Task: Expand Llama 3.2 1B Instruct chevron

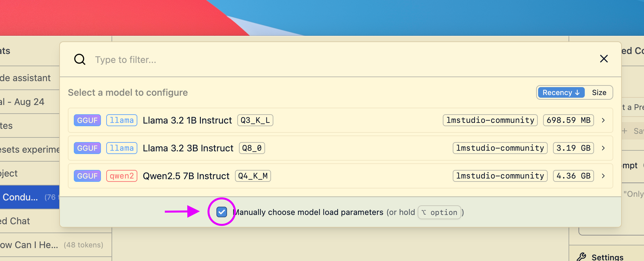Action: tap(603, 120)
